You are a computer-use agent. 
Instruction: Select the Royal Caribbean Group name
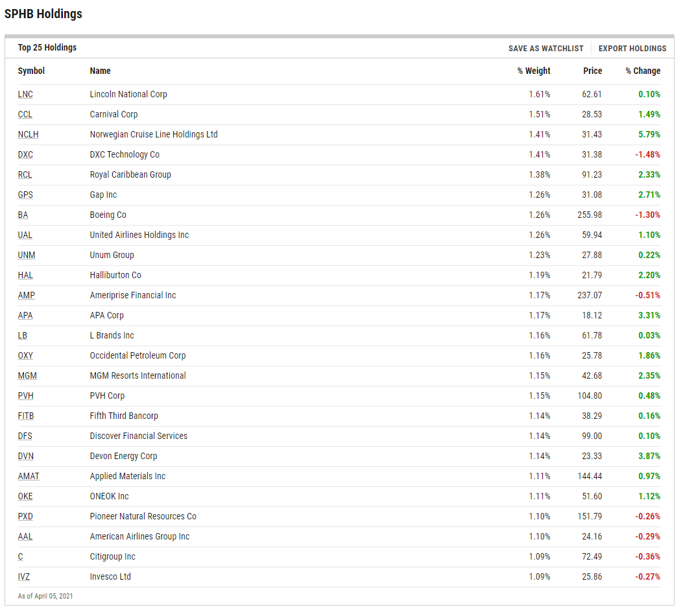tap(130, 174)
